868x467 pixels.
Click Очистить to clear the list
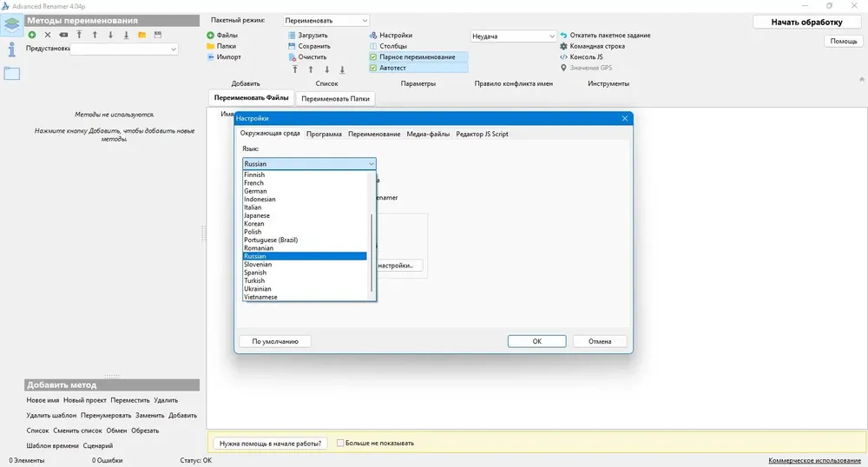point(307,57)
